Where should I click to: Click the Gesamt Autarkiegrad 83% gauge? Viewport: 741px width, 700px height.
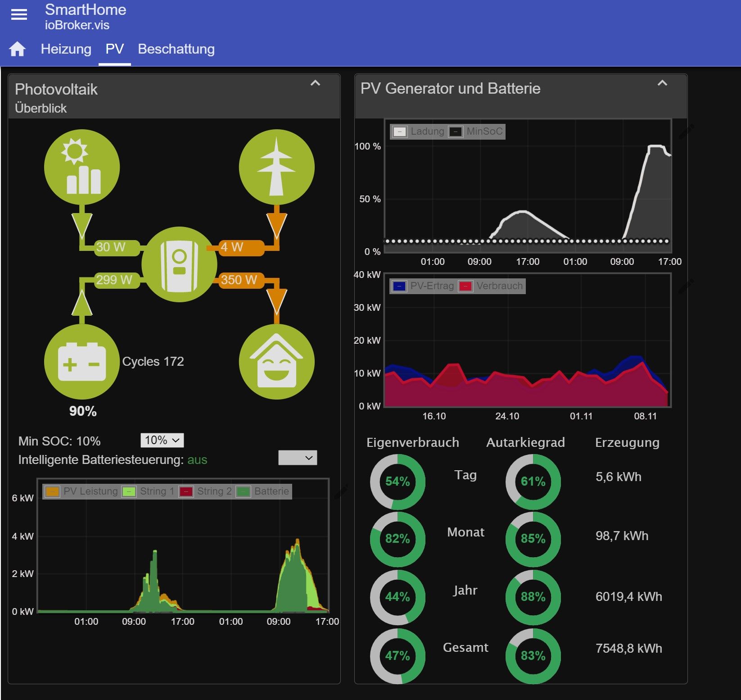(x=533, y=656)
